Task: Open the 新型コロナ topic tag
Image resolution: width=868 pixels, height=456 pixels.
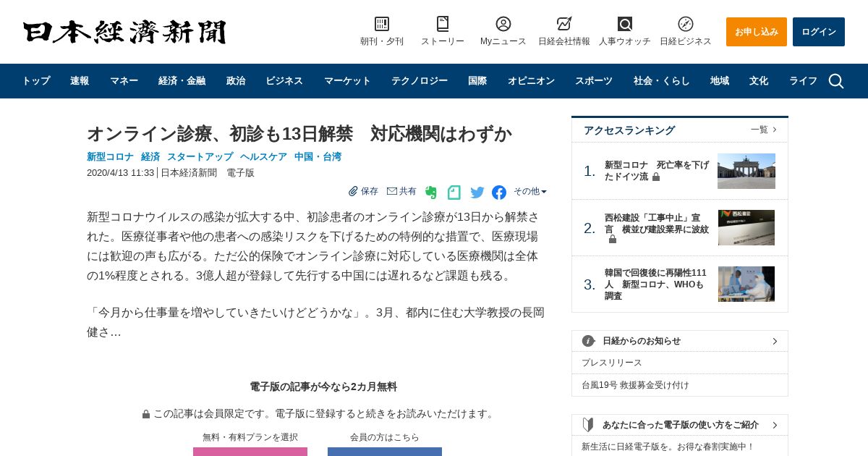Action: pyautogui.click(x=110, y=156)
